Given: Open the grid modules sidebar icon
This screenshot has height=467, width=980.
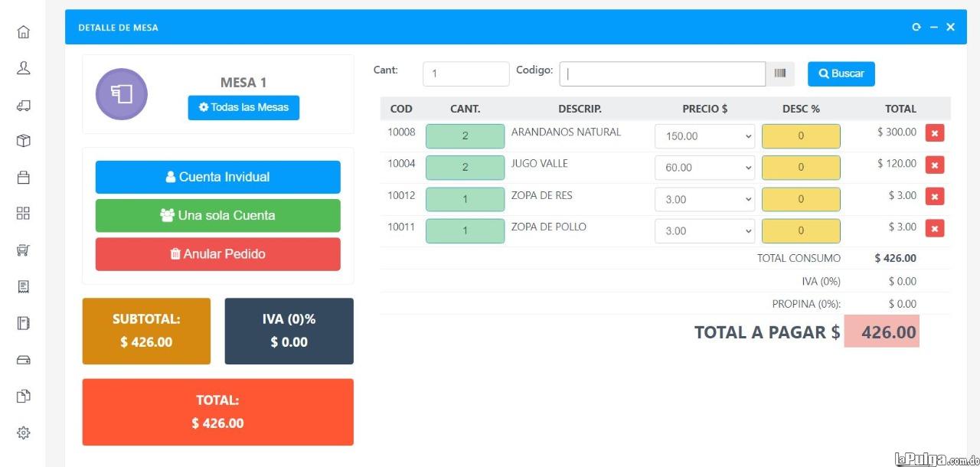Looking at the screenshot, I should click(23, 213).
